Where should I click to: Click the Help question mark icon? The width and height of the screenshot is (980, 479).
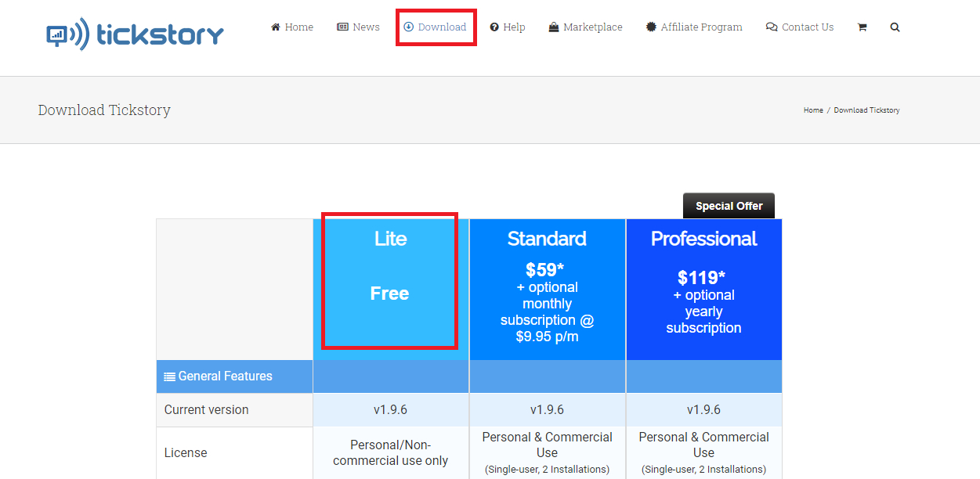coord(494,27)
